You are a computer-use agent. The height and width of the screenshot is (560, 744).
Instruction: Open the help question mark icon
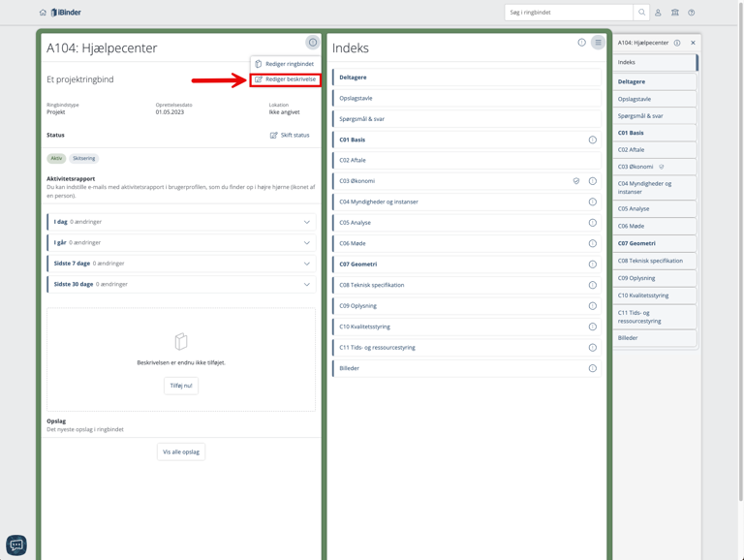click(x=691, y=13)
